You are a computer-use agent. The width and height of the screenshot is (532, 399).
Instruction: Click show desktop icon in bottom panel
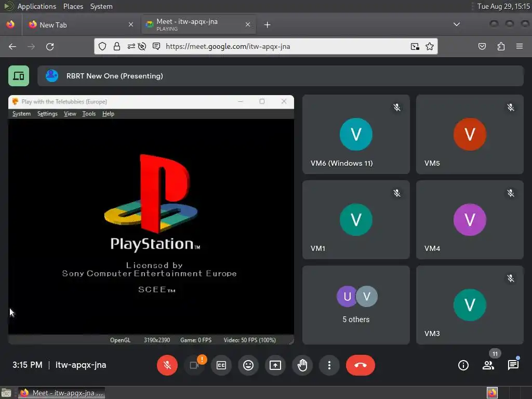[6, 393]
